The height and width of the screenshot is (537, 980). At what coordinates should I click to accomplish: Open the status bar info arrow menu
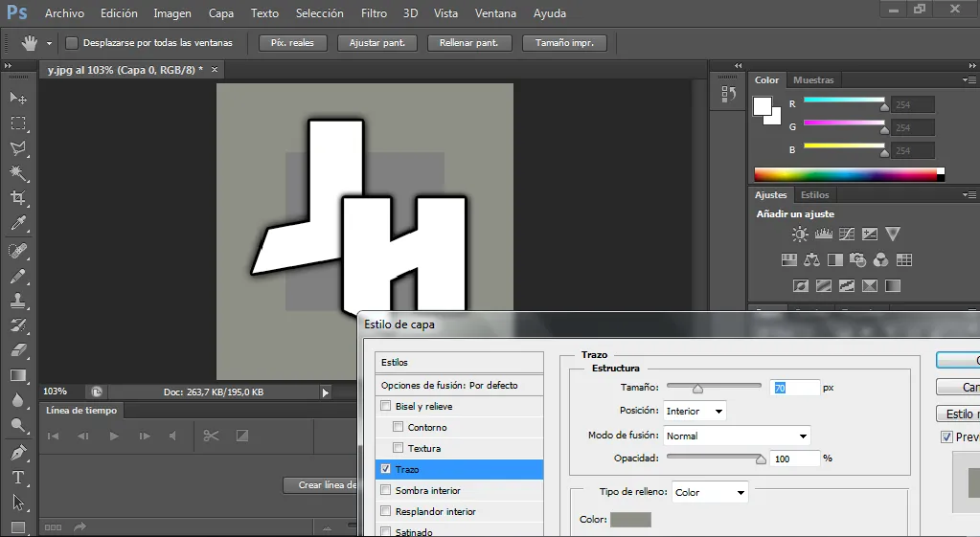click(325, 392)
